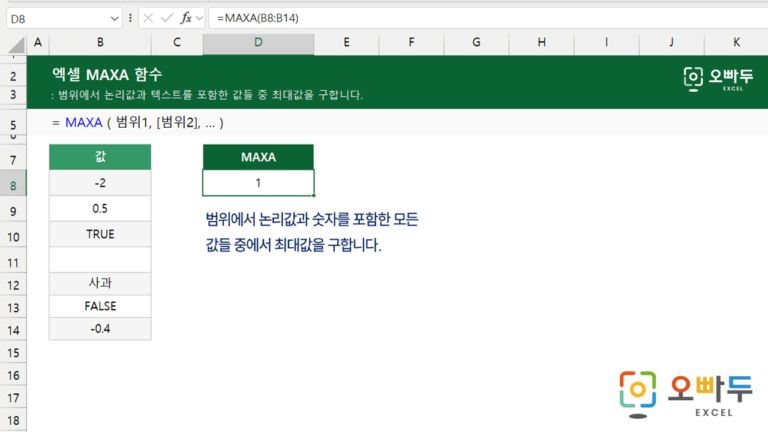Select row 16 header
The image size is (768, 432).
click(x=13, y=375)
